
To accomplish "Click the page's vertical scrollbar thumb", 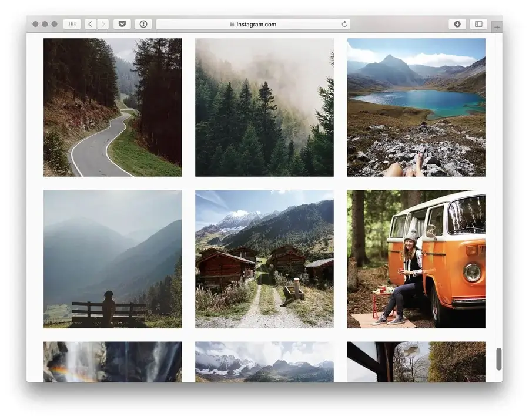I will click(499, 358).
